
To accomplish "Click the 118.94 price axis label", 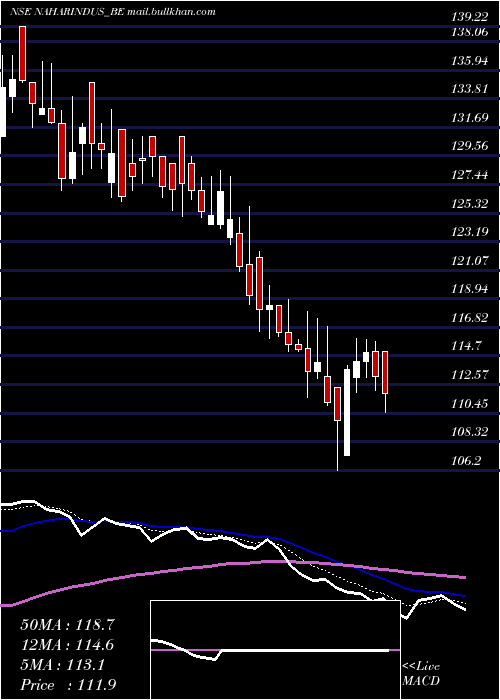I will 470,289.
